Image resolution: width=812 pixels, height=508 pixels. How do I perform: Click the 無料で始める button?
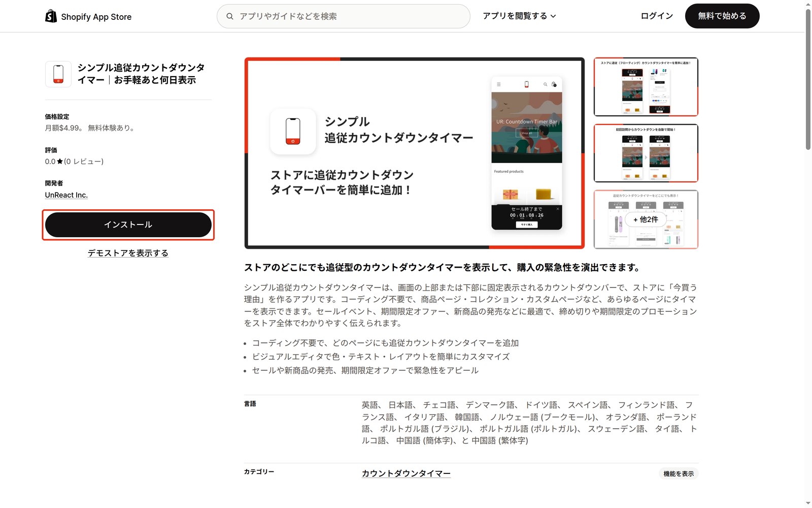pos(722,16)
